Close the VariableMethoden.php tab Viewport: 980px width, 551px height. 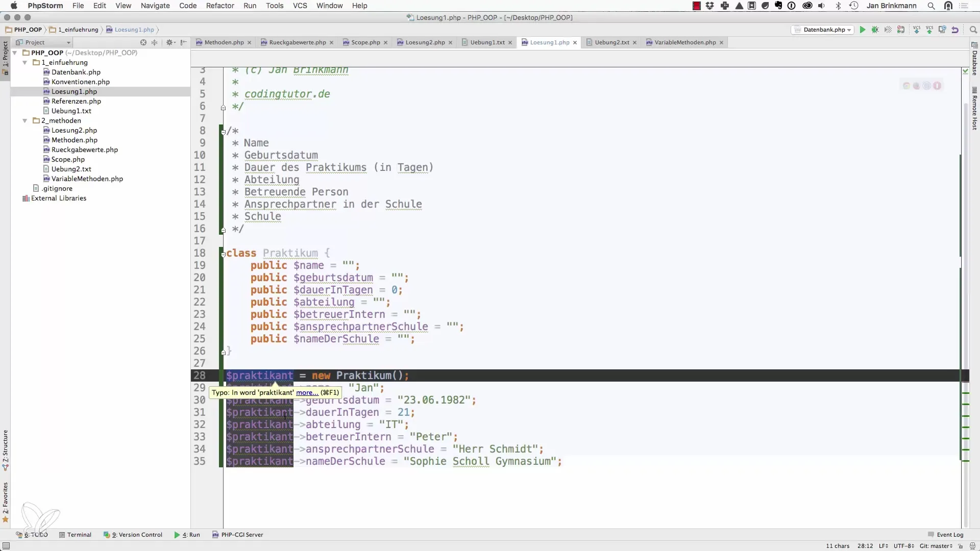tap(721, 43)
